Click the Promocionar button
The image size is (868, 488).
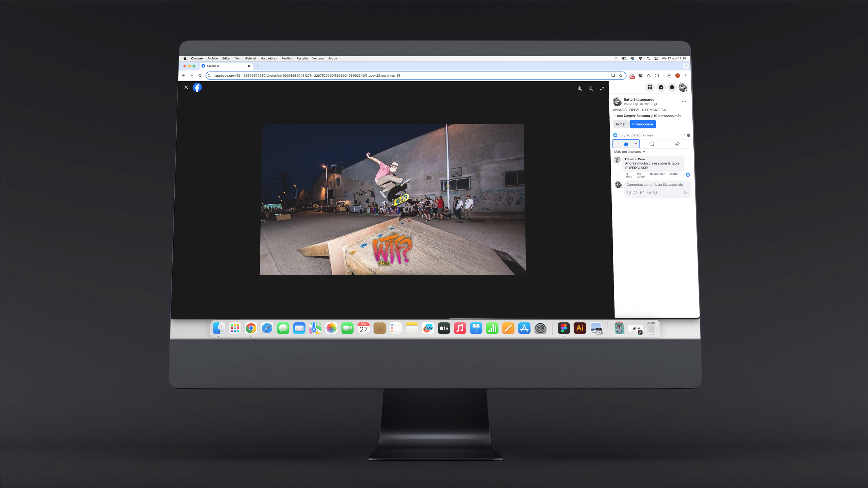tap(642, 124)
